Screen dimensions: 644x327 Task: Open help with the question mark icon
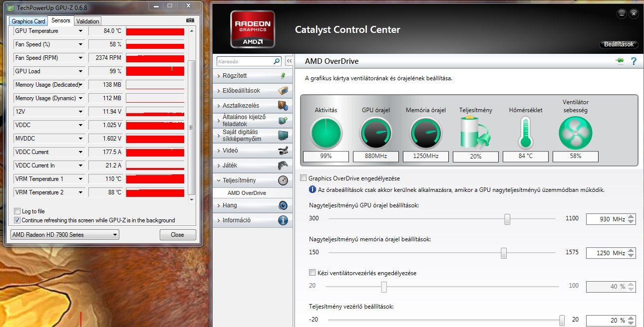click(x=634, y=61)
